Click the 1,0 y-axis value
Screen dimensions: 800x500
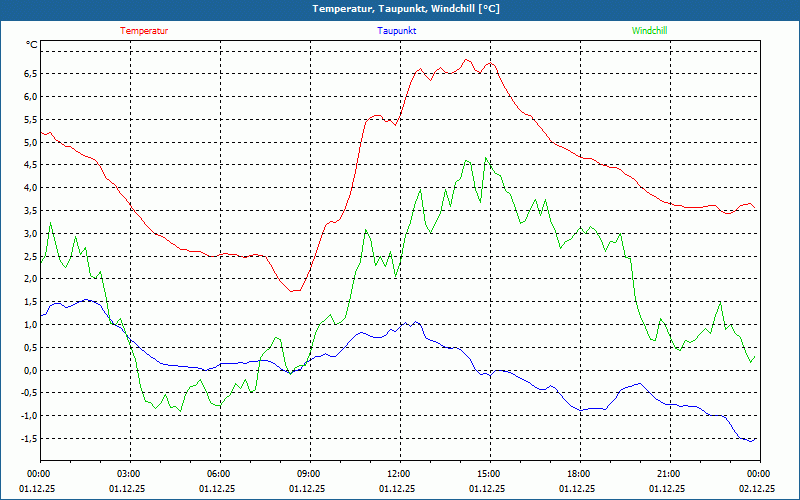point(31,325)
